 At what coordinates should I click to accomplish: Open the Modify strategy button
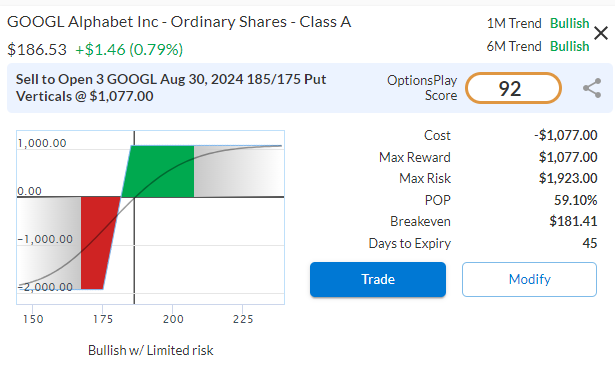tap(529, 279)
